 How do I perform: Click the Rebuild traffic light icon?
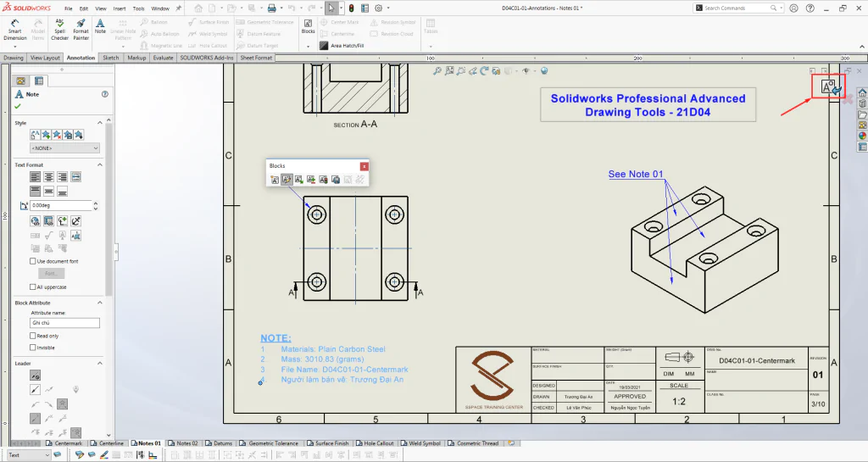coord(351,8)
